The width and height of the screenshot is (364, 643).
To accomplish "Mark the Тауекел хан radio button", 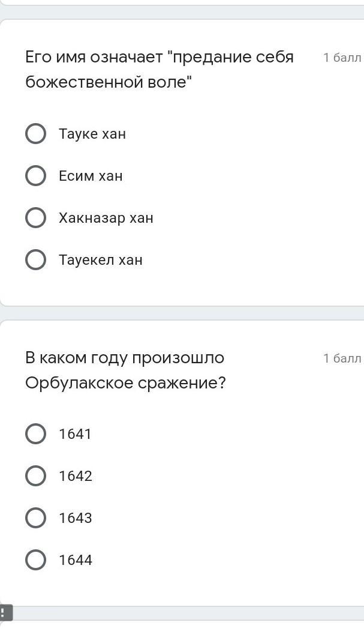I will tap(35, 260).
